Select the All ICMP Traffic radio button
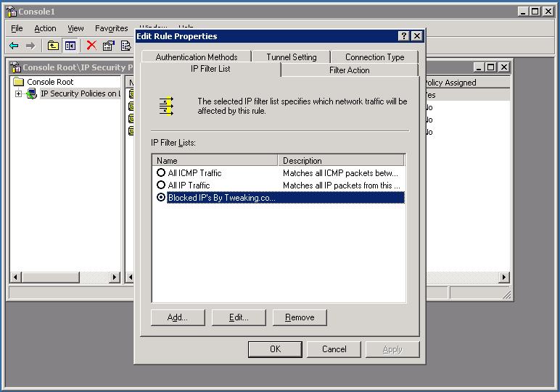560x392 pixels. coord(161,173)
